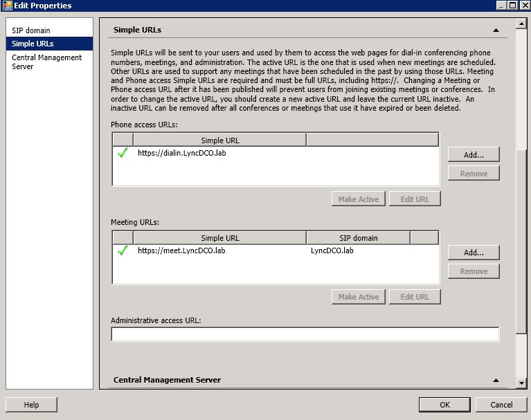This screenshot has width=531, height=420.
Task: Click Simple URL column header in Phone access list
Action: coord(219,140)
